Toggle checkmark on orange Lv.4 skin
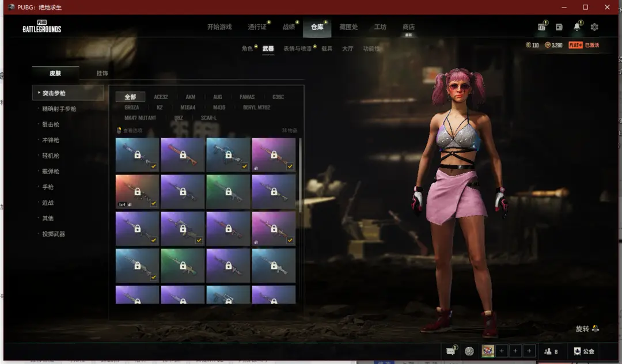The image size is (622, 364). click(154, 203)
